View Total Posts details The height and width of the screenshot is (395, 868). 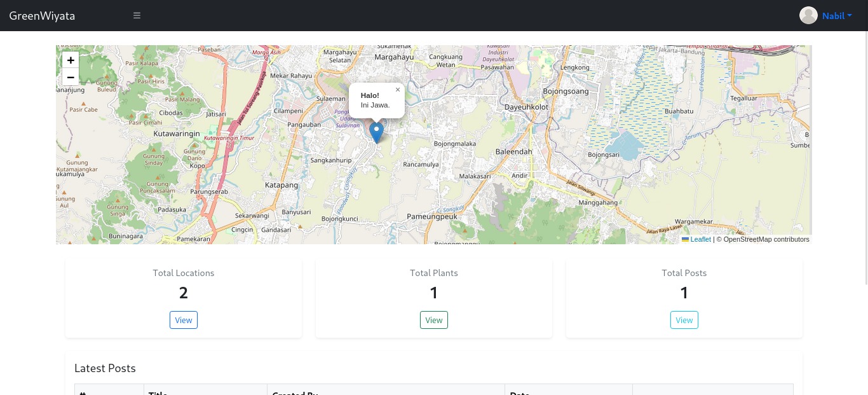click(x=684, y=320)
